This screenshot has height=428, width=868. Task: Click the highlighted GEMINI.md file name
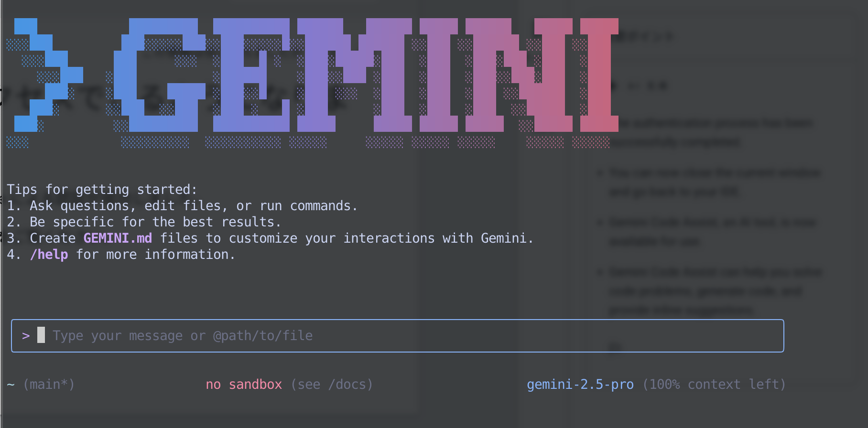(118, 238)
